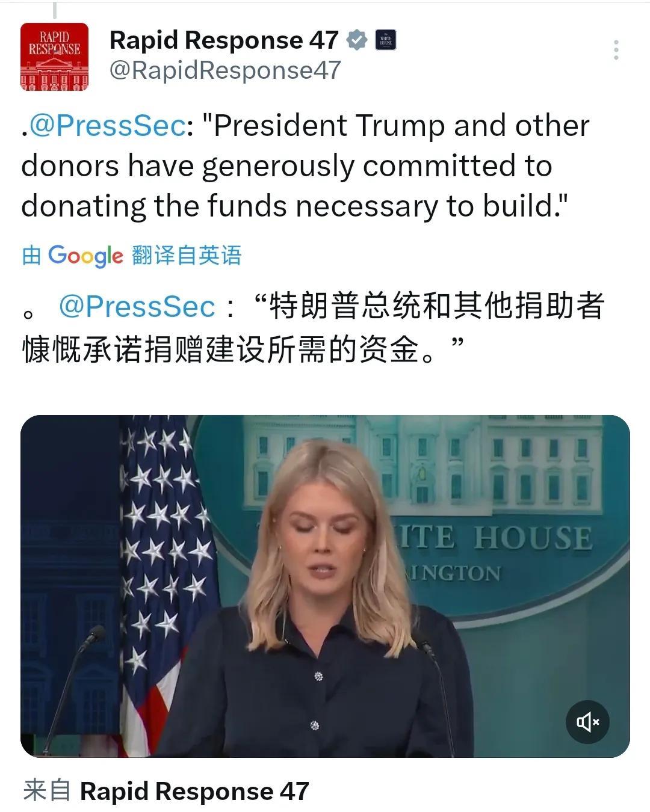Open the three-dot more options menu
Viewport: 650px width, 812px height.
(616, 50)
